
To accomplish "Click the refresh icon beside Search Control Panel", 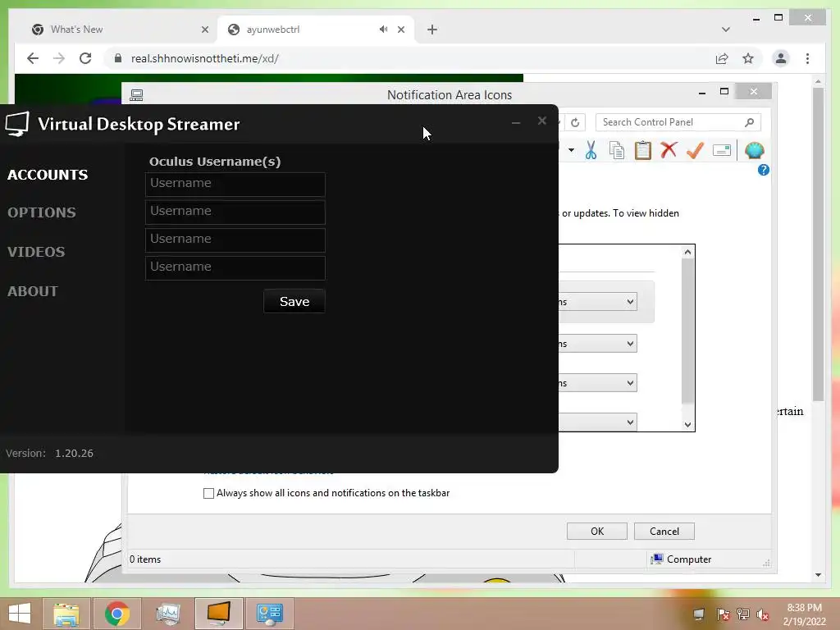I will pos(575,123).
